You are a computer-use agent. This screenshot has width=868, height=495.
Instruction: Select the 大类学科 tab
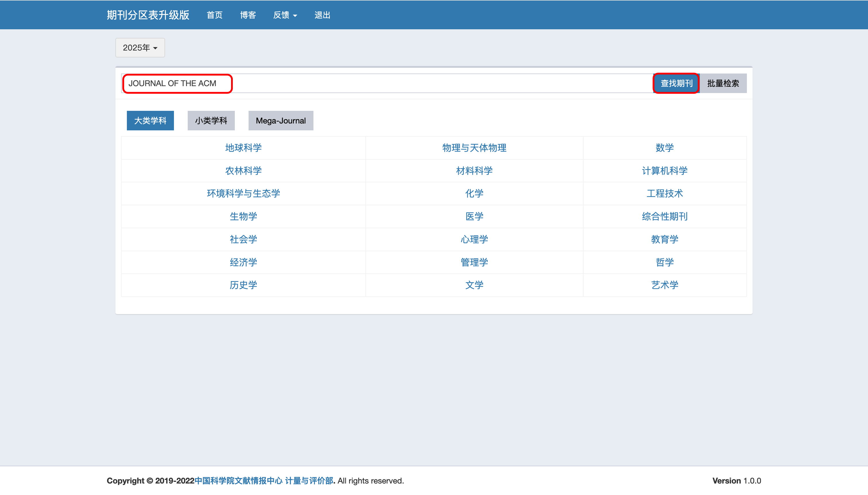coord(150,121)
